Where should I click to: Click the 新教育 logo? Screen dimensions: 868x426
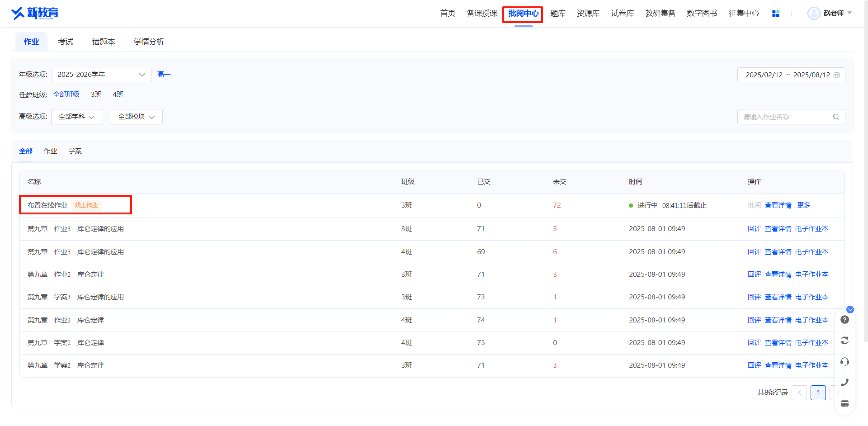click(x=35, y=13)
